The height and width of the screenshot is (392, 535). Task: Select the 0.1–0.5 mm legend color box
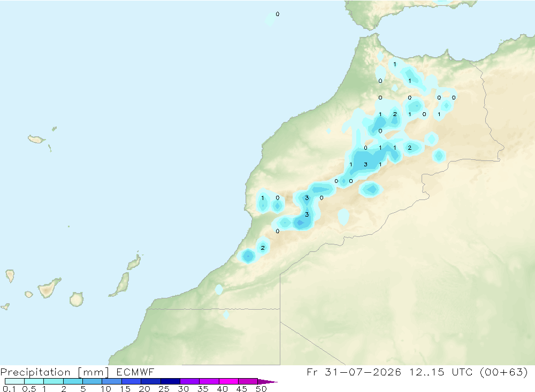coord(14,381)
